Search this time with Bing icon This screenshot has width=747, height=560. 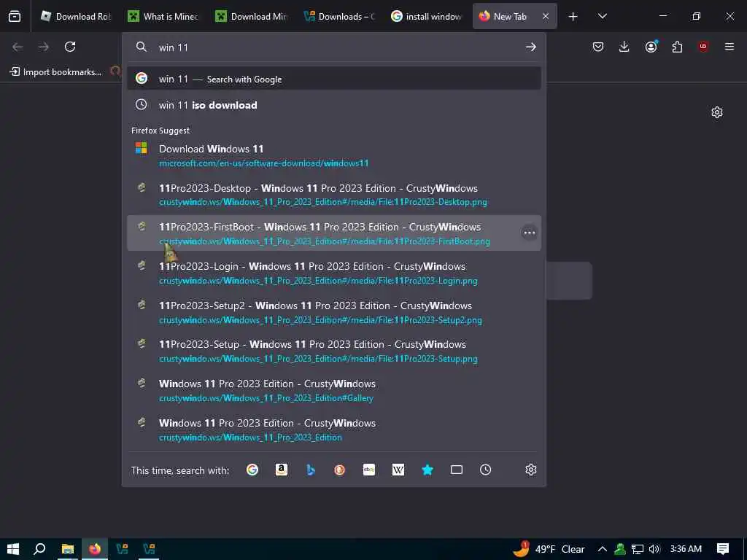click(311, 470)
